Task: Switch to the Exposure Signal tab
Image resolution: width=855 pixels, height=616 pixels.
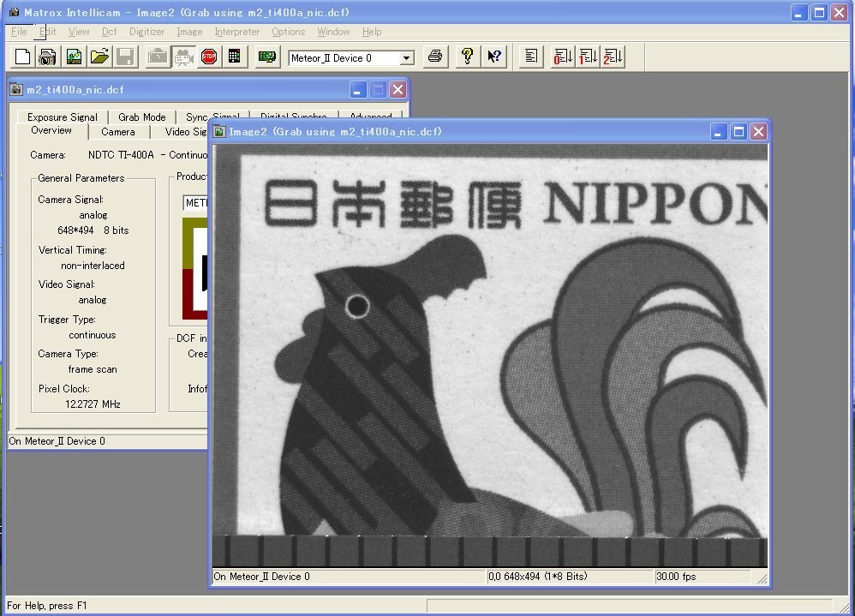Action: point(63,117)
